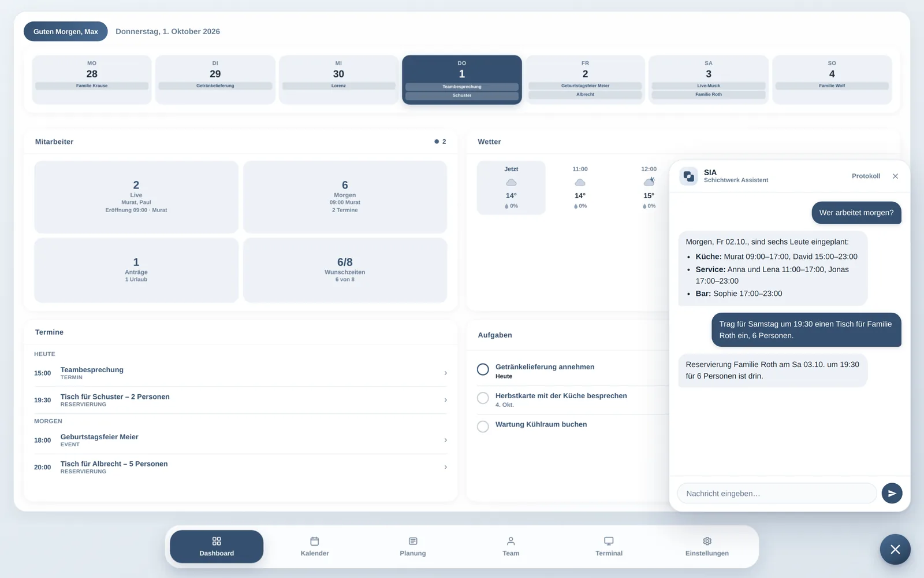924x578 pixels.
Task: Click the Donnerstag, 1. Oktober 2026 date
Action: tap(167, 31)
